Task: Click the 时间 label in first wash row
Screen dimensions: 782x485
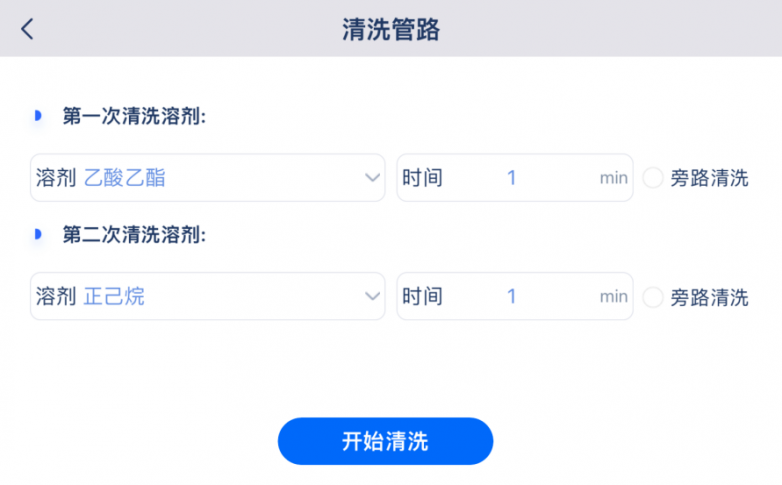Action: tap(422, 178)
